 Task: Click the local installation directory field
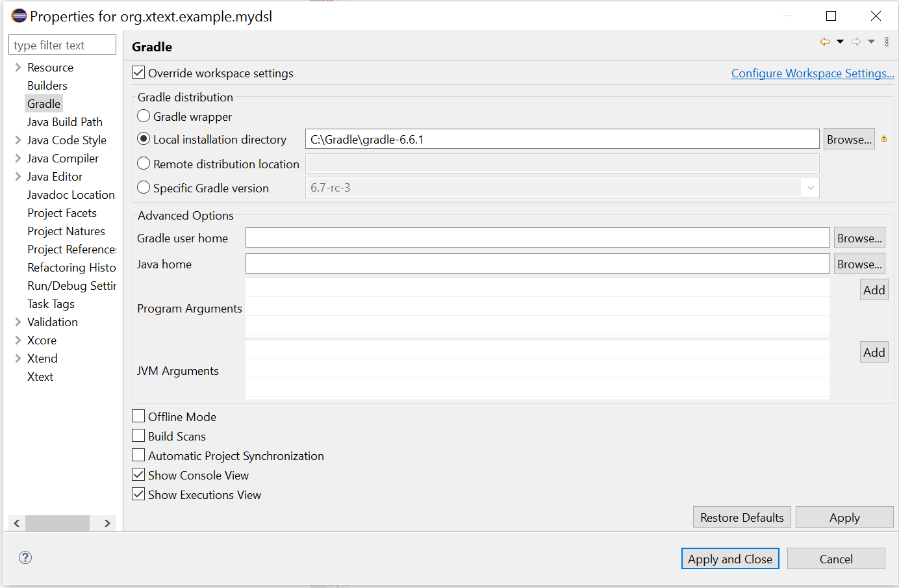[x=563, y=139]
